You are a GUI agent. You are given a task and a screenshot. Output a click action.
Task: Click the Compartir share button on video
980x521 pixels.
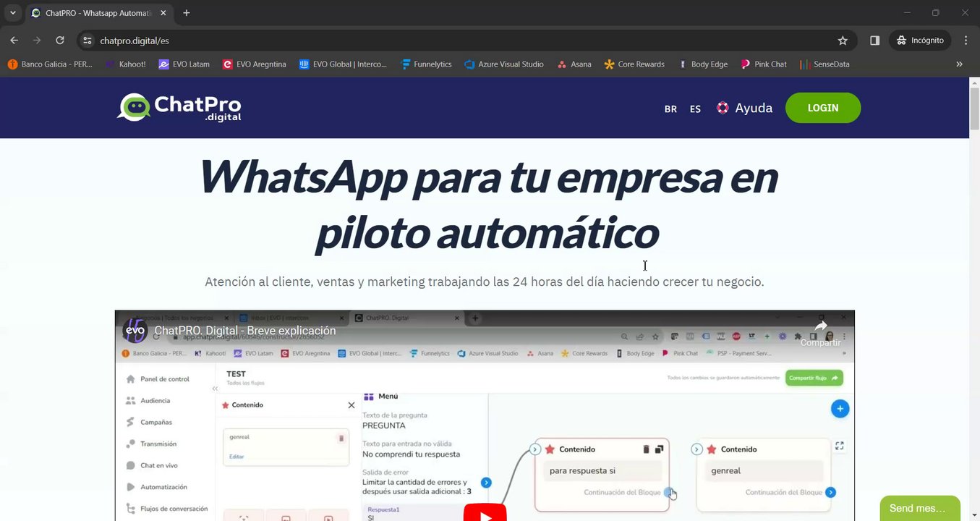pyautogui.click(x=820, y=334)
